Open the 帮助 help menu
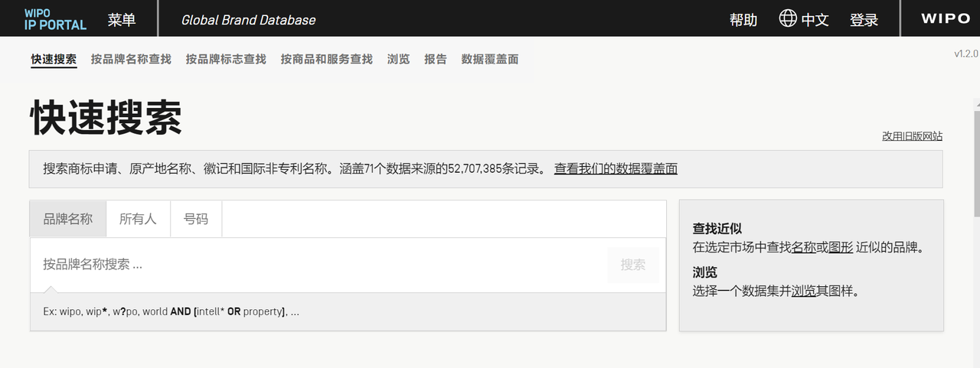980x368 pixels. point(743,20)
